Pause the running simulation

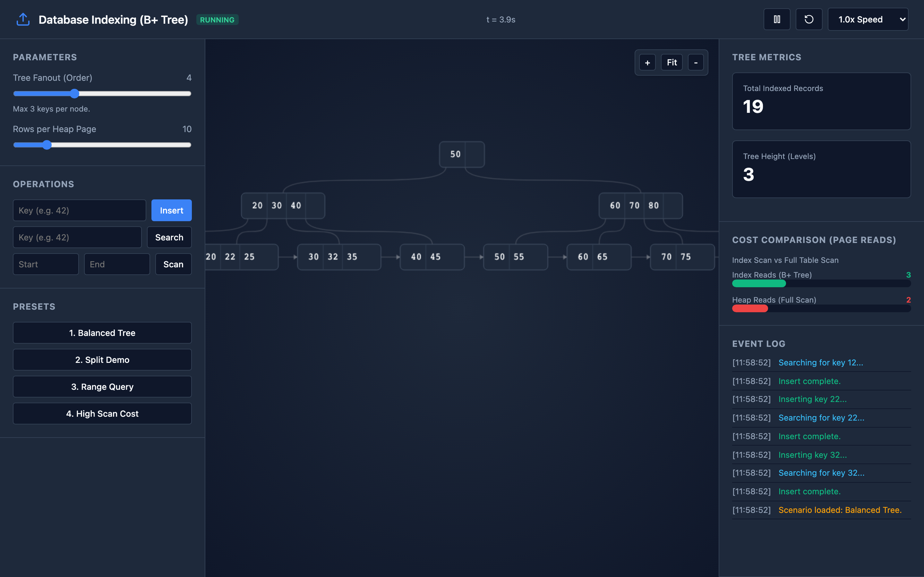click(777, 20)
